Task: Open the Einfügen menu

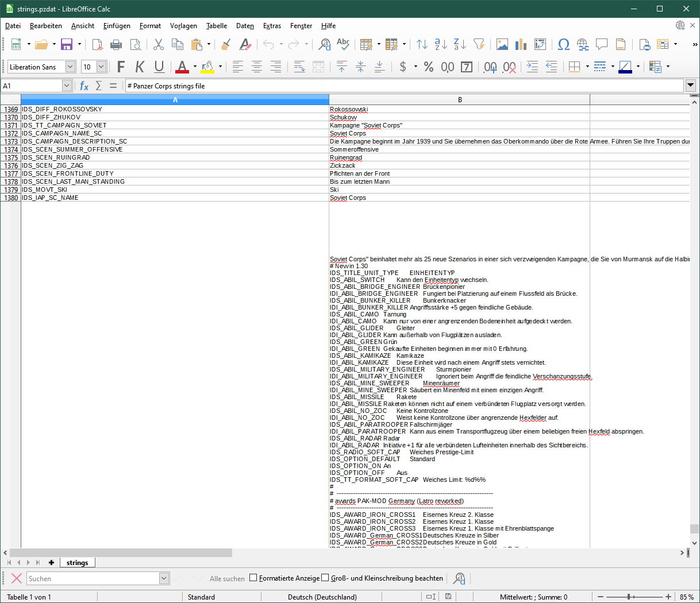Action: [117, 26]
